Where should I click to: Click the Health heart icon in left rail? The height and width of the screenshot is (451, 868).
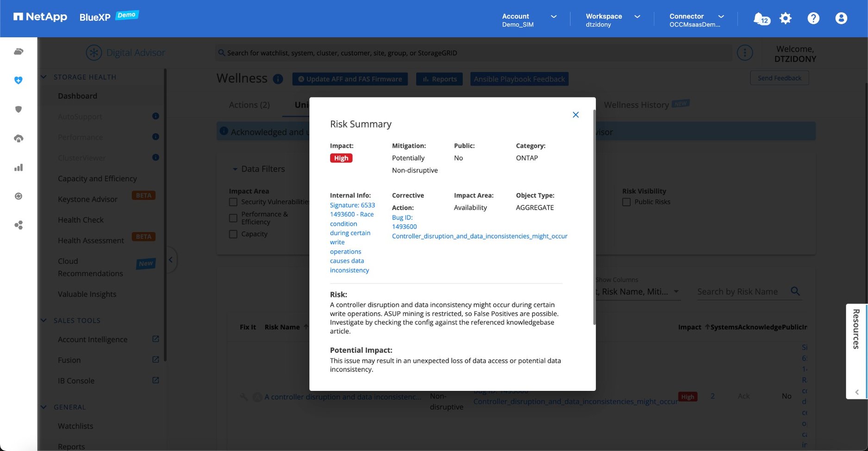(x=19, y=80)
